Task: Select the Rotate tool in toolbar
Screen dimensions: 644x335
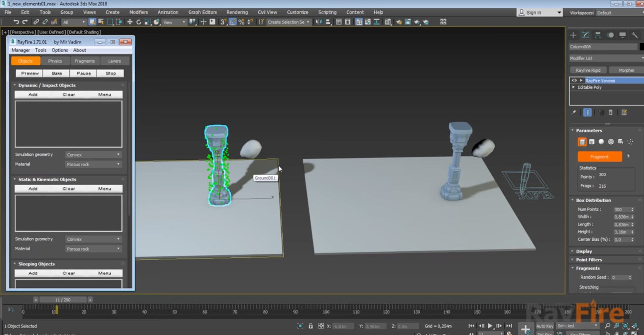Action: (x=138, y=22)
